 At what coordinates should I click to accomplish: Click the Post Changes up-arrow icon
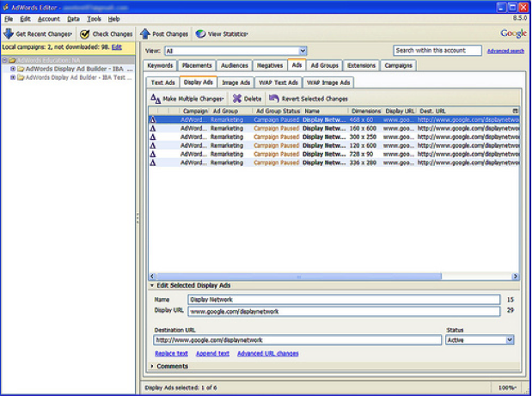pos(145,34)
